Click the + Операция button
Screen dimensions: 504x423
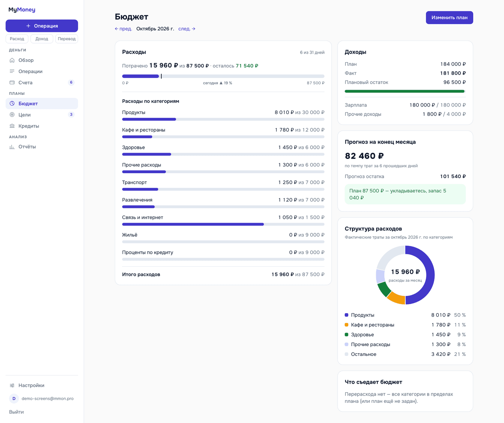point(42,26)
